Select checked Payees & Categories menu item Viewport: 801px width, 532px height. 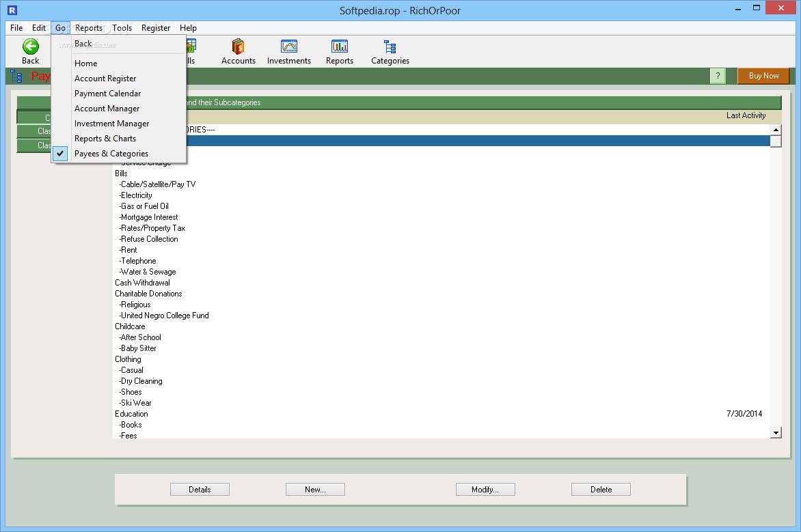[118, 154]
